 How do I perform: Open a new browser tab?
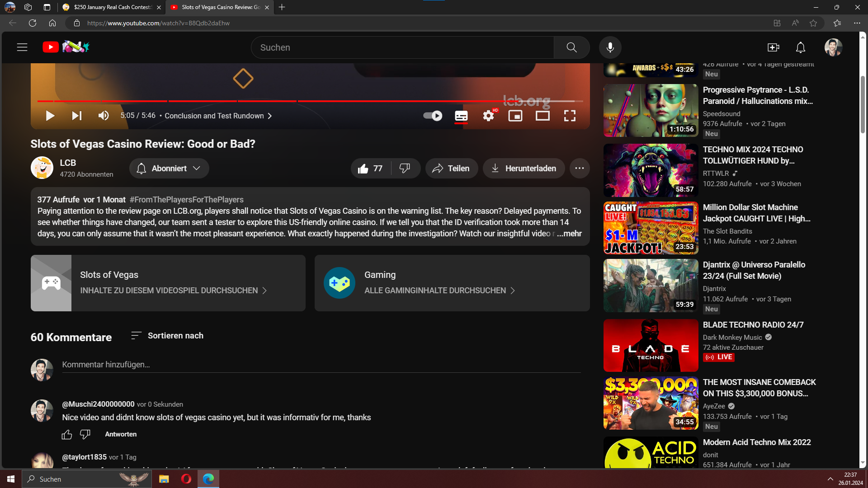coord(282,7)
